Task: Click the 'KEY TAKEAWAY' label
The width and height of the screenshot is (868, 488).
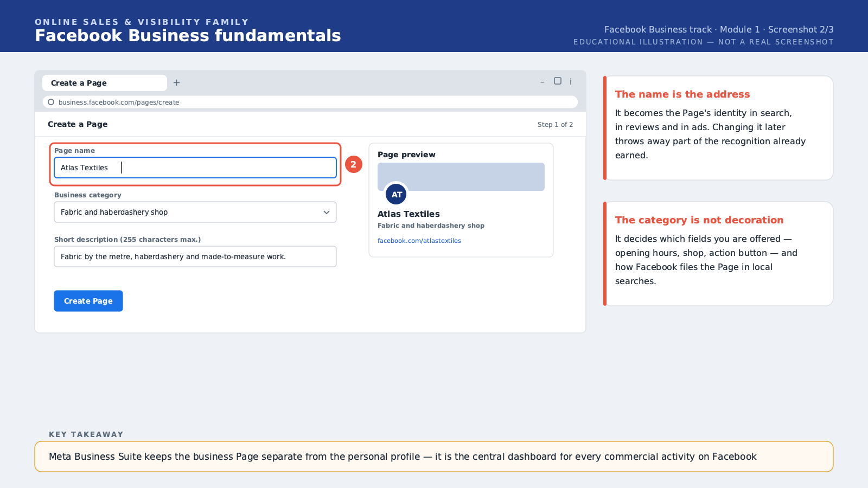Action: pos(86,434)
